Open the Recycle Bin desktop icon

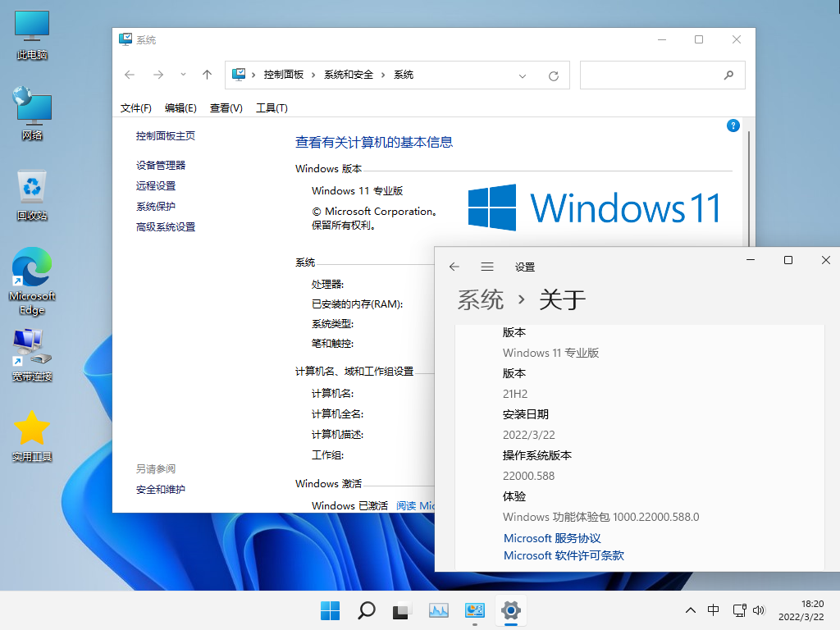32,194
